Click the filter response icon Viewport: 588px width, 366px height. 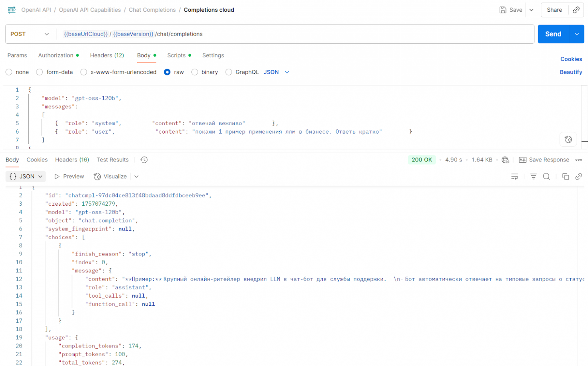coord(533,177)
